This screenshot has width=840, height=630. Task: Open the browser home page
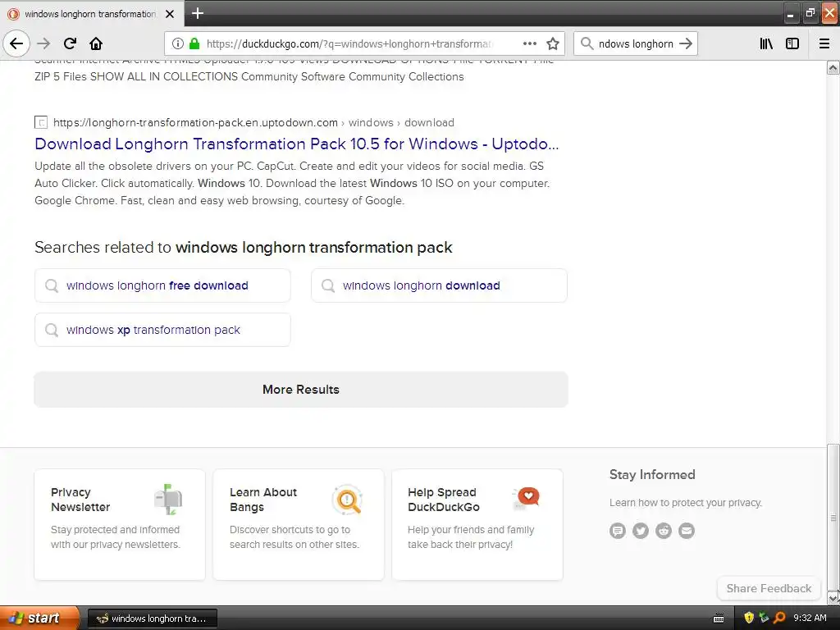(96, 43)
